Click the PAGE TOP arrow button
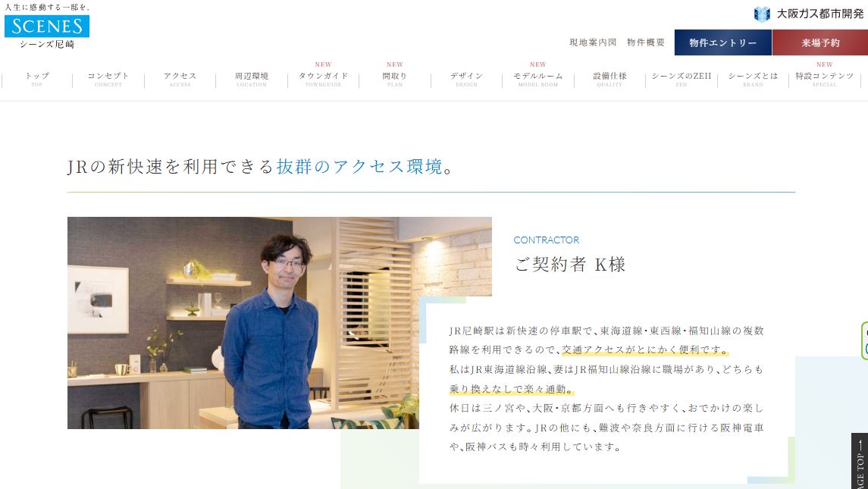868x489 pixels. click(x=860, y=461)
